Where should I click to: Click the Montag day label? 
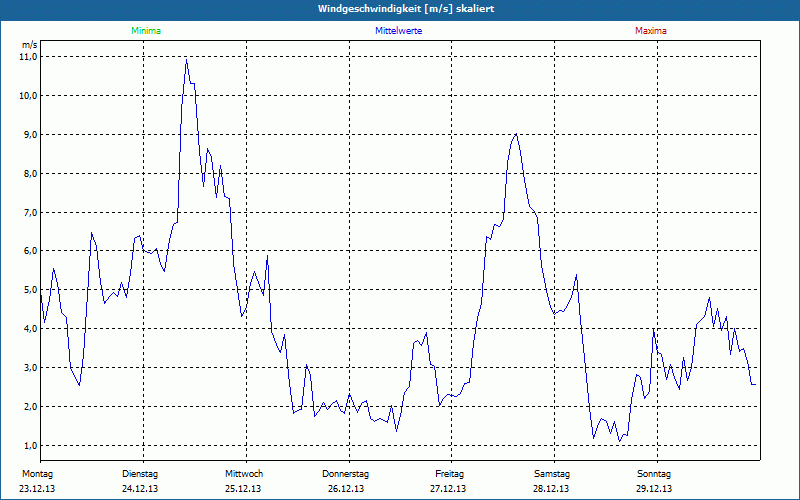tap(37, 474)
